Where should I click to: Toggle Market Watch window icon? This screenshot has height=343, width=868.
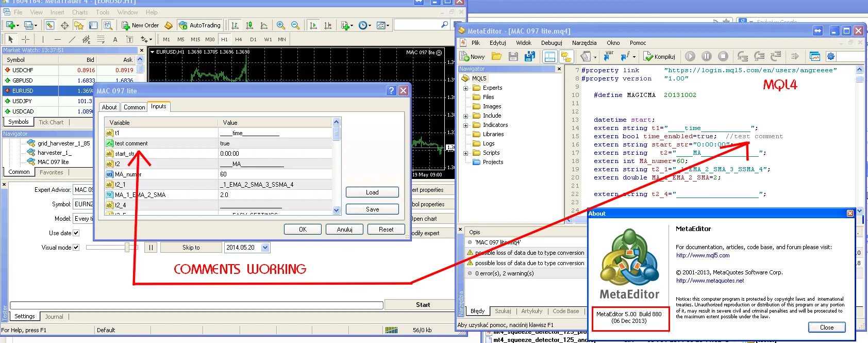49,25
